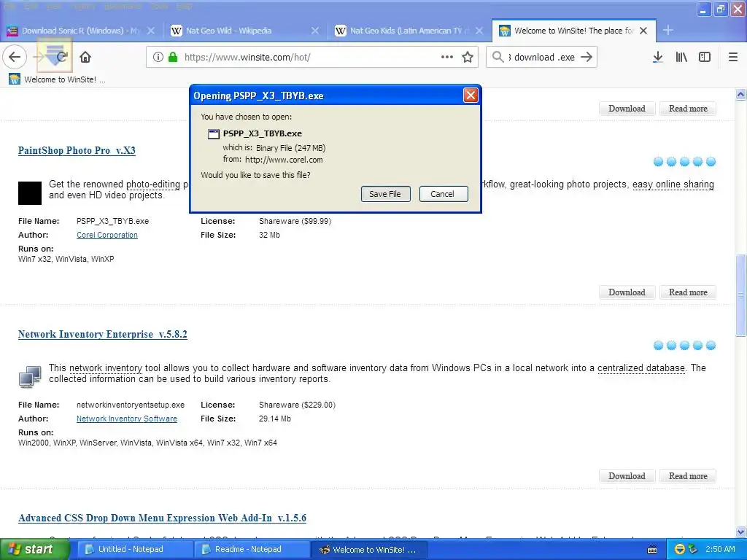The height and width of the screenshot is (560, 747).
Task: Download Network Inventory Enterprise
Action: pos(627,476)
